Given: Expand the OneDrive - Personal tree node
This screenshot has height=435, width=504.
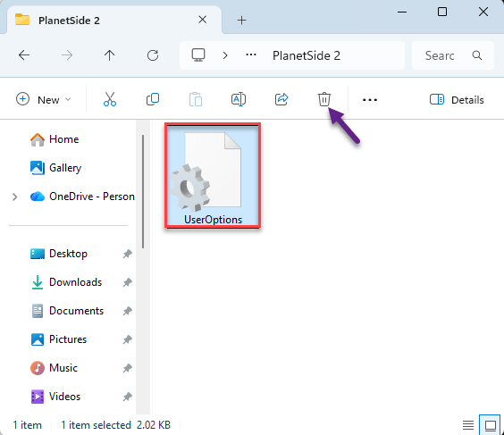Looking at the screenshot, I should pyautogui.click(x=15, y=197).
